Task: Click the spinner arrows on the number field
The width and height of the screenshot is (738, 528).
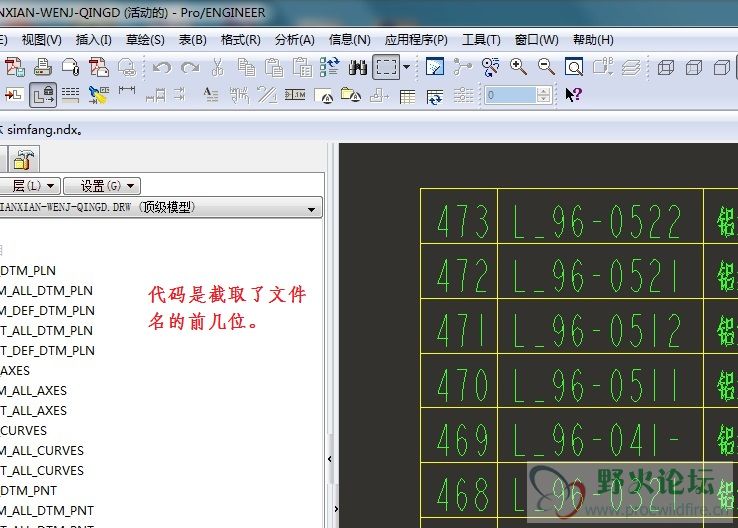Action: coord(543,95)
